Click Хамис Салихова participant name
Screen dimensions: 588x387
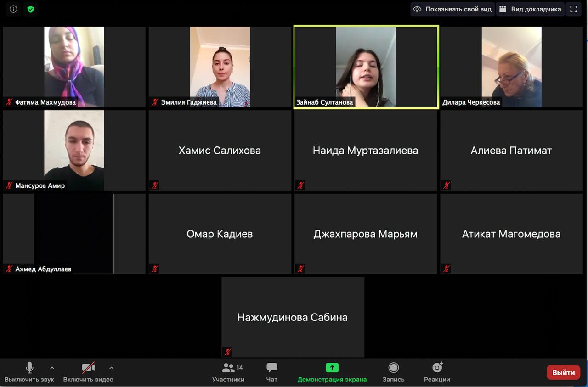(x=220, y=151)
